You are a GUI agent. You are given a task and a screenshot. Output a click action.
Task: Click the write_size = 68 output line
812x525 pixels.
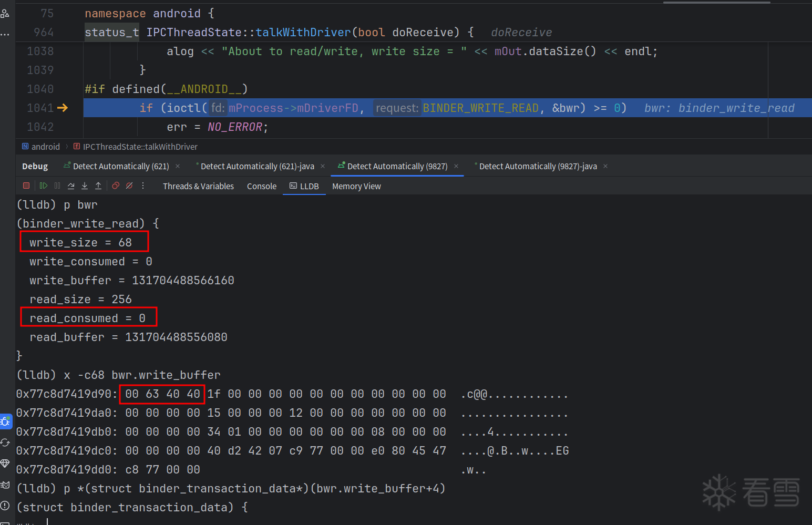coord(80,242)
